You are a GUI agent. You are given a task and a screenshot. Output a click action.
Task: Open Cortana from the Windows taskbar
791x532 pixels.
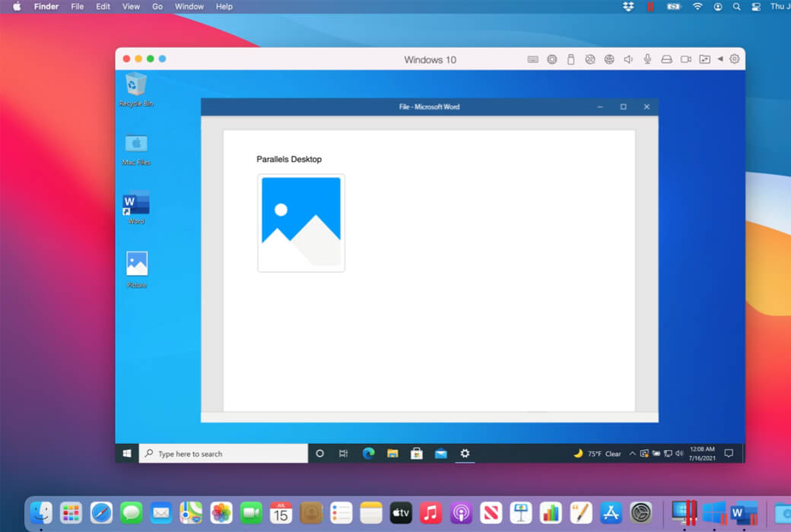point(320,453)
